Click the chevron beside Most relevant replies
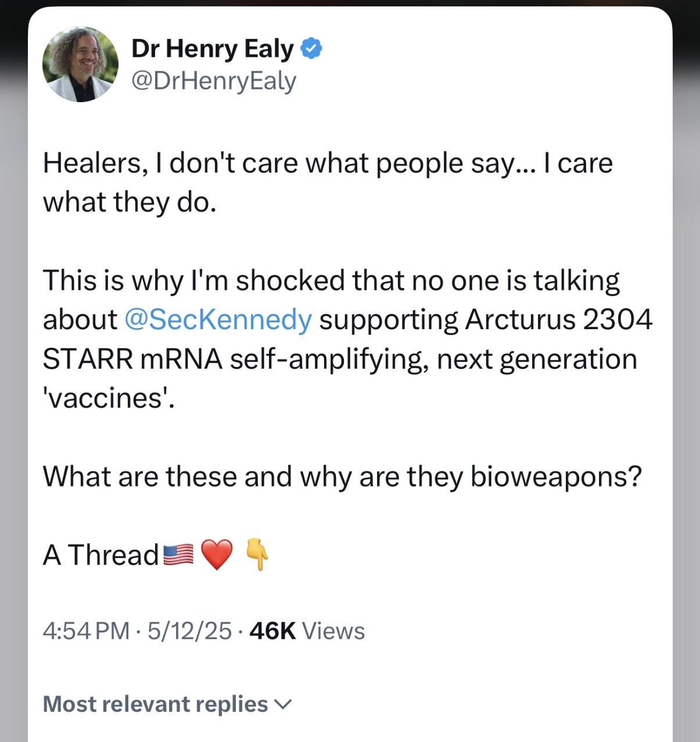700x742 pixels. [282, 705]
